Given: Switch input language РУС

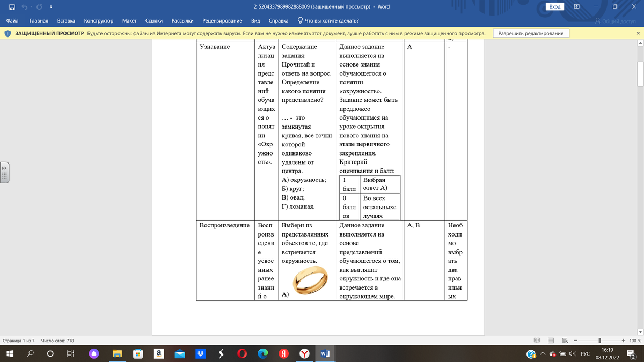Looking at the screenshot, I should point(586,354).
